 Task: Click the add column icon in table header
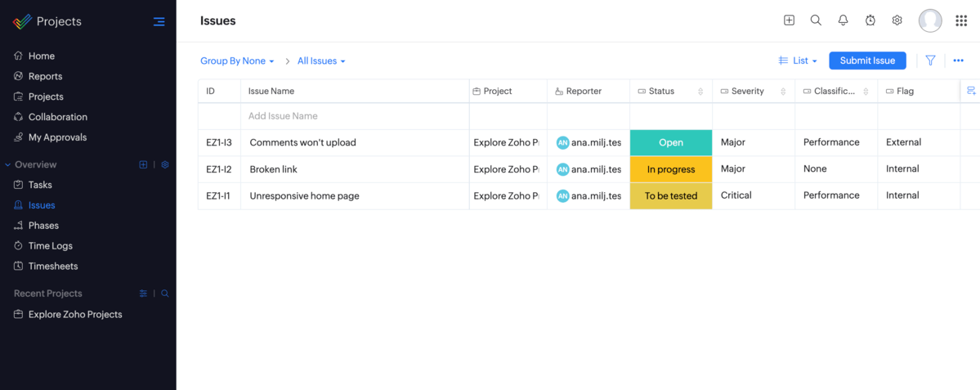pyautogui.click(x=971, y=92)
